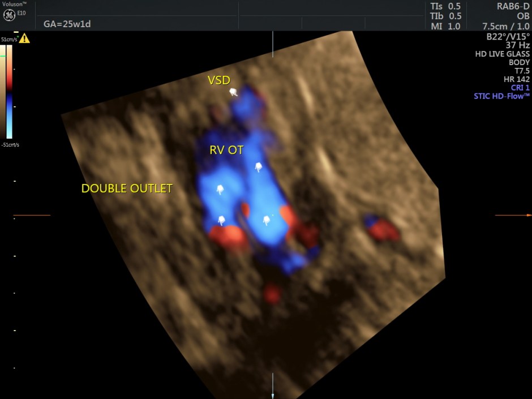532x399 pixels.
Task: Click the arrow marker beside the VSD label
Action: click(x=233, y=92)
